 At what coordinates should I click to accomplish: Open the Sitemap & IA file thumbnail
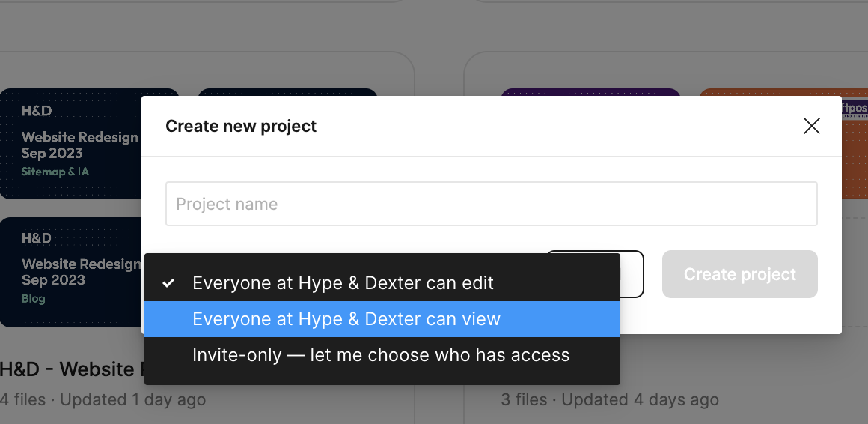click(x=71, y=144)
